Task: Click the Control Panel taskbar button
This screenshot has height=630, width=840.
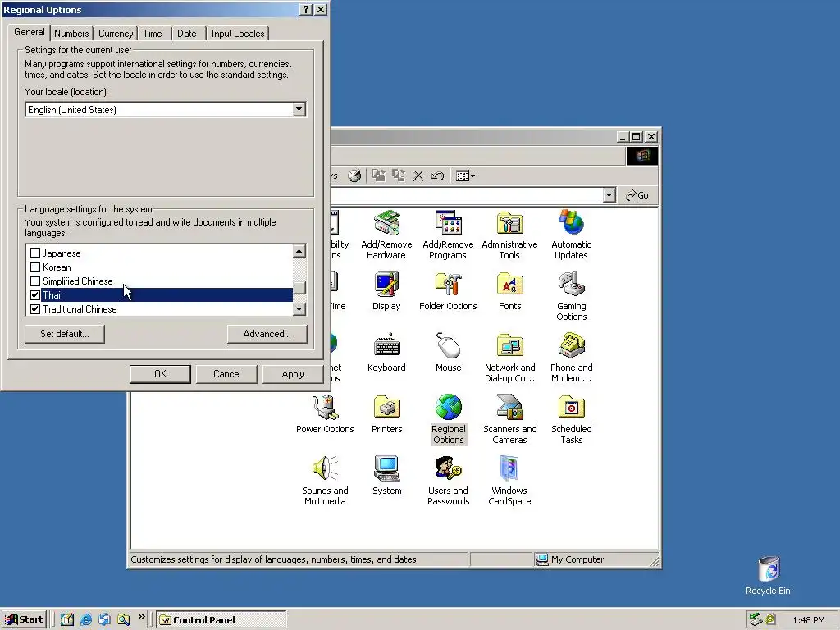Action: tap(221, 620)
